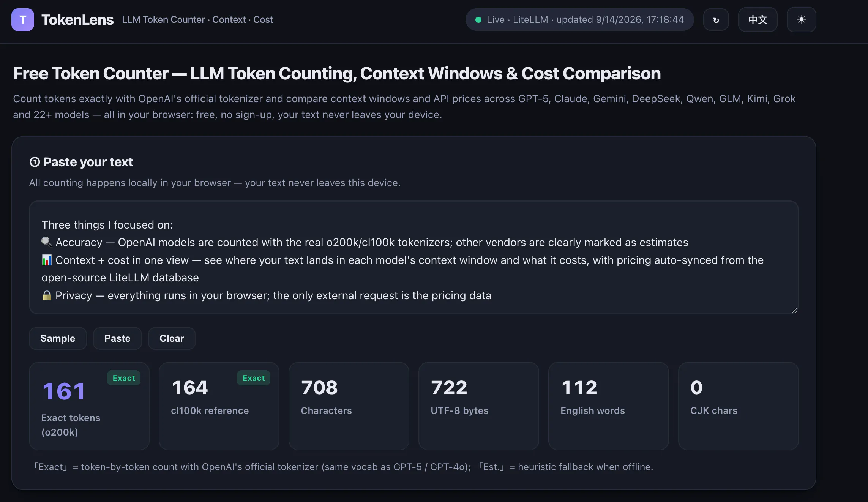Toggle light theme with the sun icon

pos(801,20)
